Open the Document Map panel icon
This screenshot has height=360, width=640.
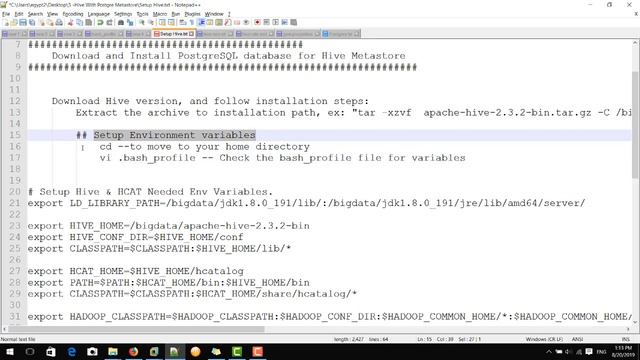click(x=219, y=22)
